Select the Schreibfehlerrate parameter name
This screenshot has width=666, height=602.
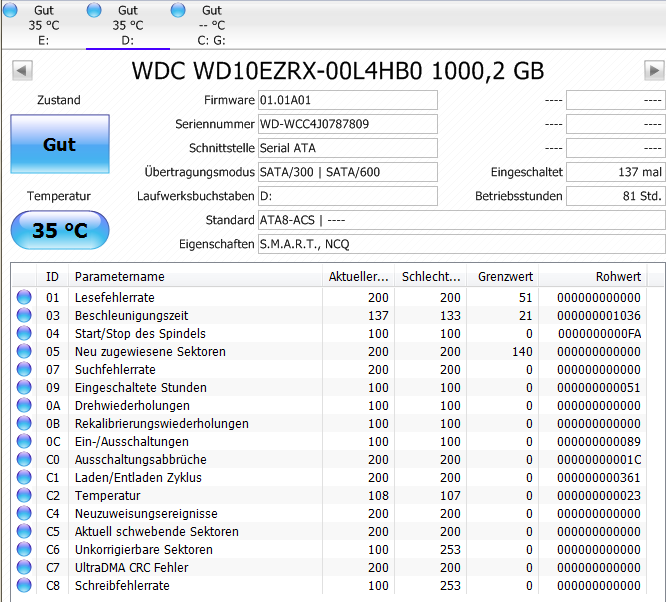[122, 586]
